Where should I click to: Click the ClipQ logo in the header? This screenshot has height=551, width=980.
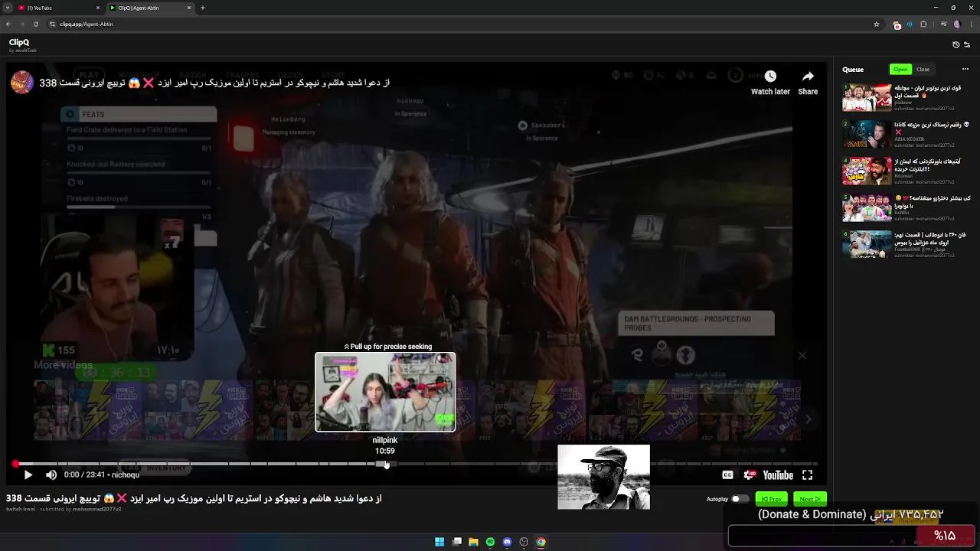(x=19, y=43)
